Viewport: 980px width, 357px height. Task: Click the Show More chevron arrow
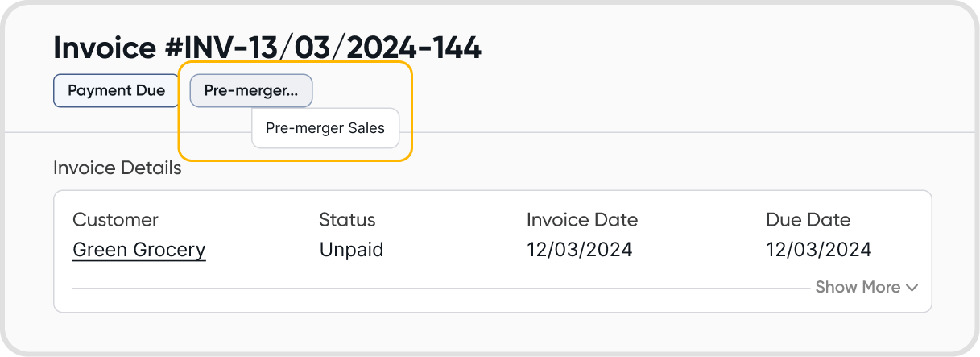[x=912, y=287]
